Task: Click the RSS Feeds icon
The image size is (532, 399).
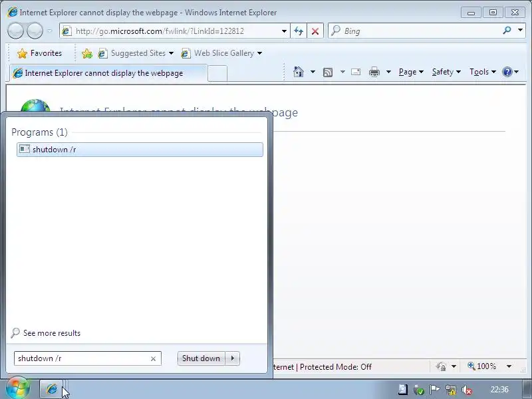Action: pyautogui.click(x=328, y=72)
